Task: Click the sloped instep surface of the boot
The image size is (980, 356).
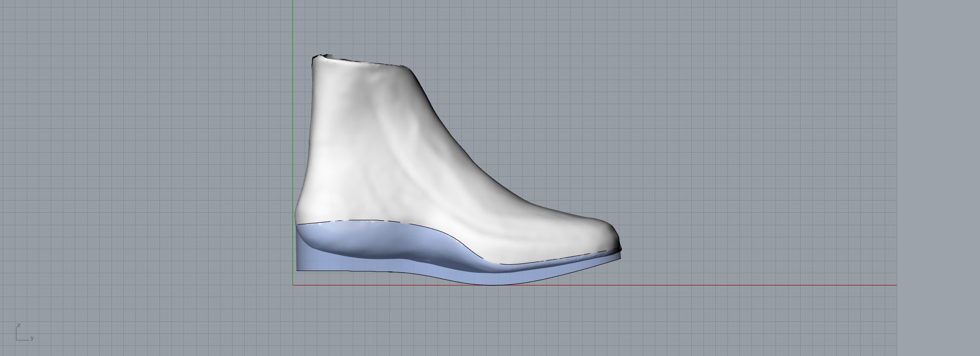Action: pos(468,156)
